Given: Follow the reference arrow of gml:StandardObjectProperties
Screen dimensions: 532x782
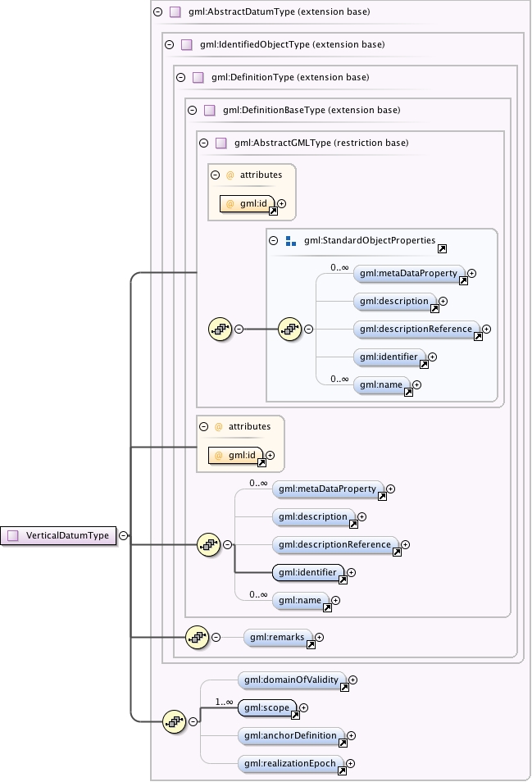Looking at the screenshot, I should (443, 248).
